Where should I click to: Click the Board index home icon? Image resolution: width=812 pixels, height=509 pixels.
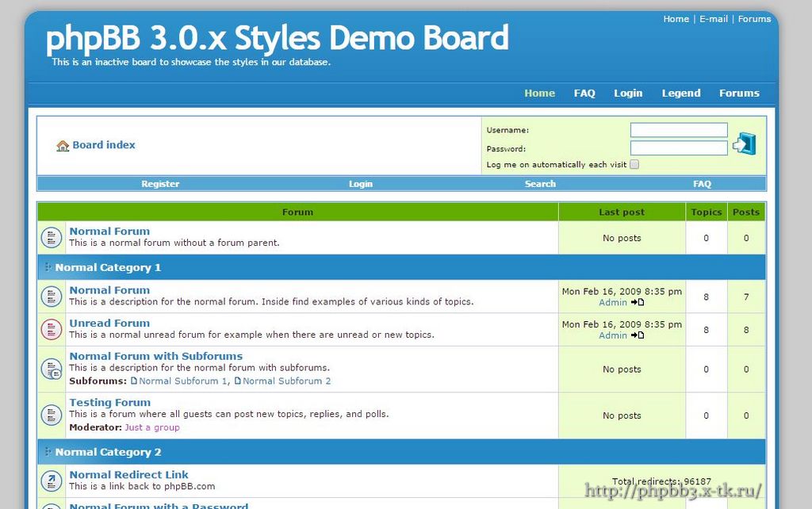pyautogui.click(x=63, y=146)
